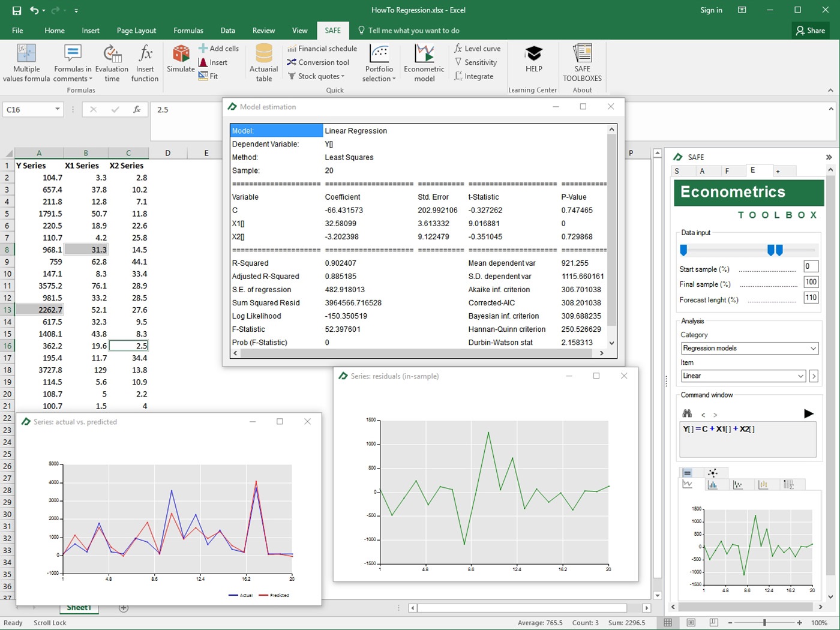
Task: Select the R-Squared value 0.902407
Action: 340,263
